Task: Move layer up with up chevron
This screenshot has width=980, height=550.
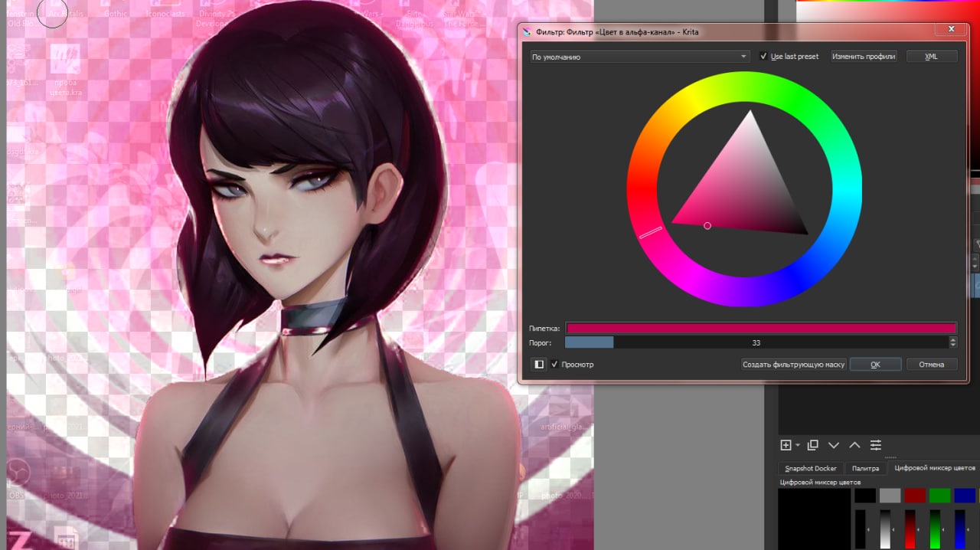Action: (x=854, y=445)
